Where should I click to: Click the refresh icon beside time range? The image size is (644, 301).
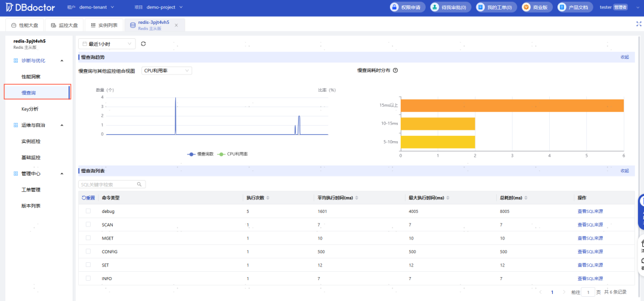143,44
